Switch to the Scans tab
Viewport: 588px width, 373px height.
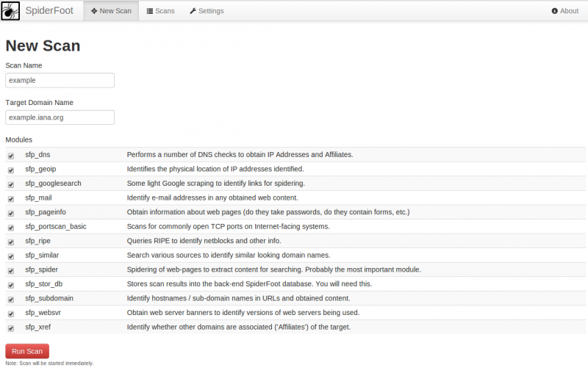point(160,11)
